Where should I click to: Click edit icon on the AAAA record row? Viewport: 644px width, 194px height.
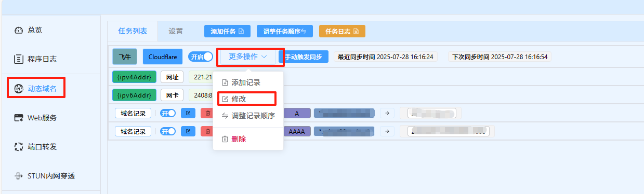pos(188,131)
